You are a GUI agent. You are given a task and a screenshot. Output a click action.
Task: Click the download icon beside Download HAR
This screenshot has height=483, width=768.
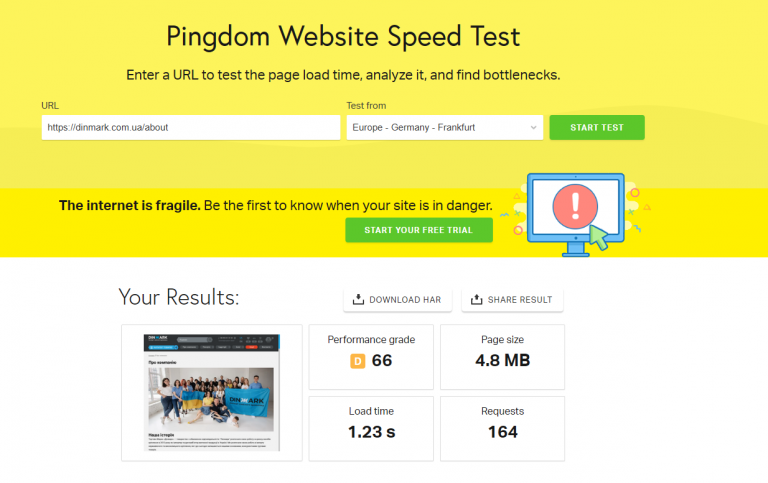358,299
